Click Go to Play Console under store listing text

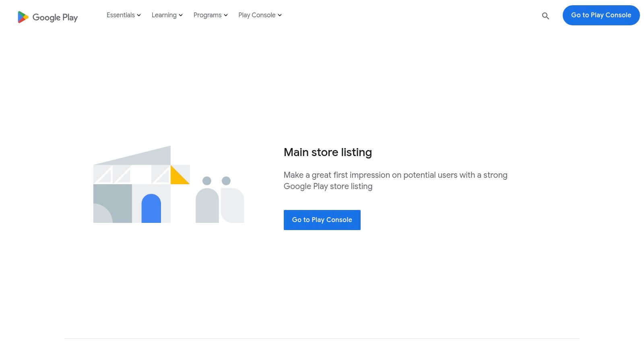pyautogui.click(x=322, y=220)
